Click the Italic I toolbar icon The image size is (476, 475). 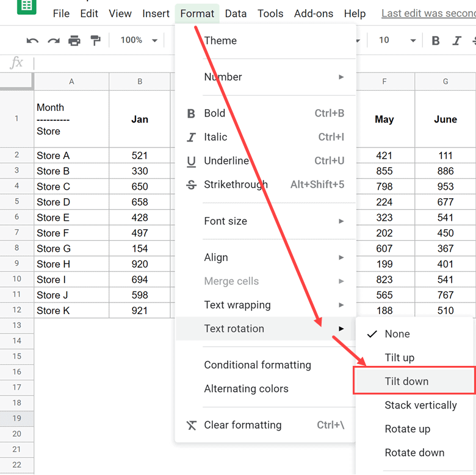point(456,40)
